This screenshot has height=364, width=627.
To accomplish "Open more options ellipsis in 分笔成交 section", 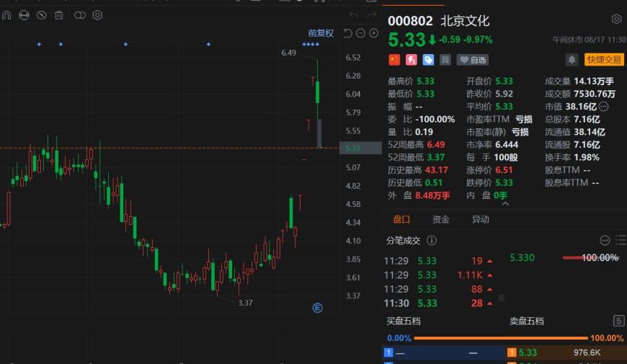I will tap(605, 241).
